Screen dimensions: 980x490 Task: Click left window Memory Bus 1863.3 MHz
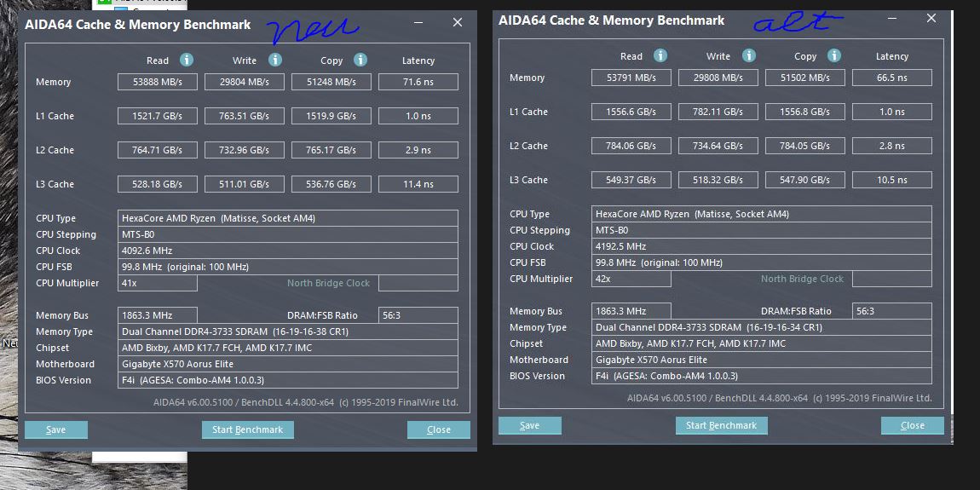click(x=158, y=315)
